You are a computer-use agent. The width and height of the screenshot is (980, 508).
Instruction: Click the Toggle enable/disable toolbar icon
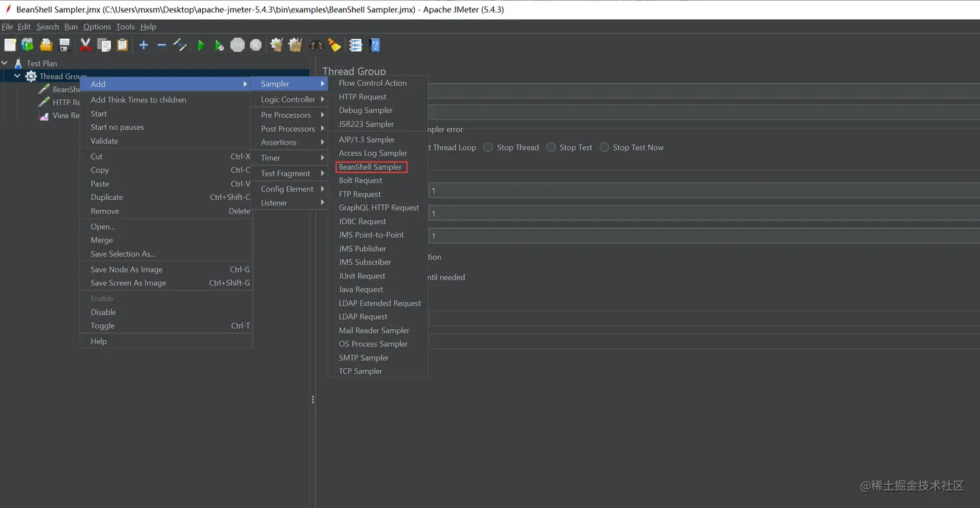[x=180, y=45]
